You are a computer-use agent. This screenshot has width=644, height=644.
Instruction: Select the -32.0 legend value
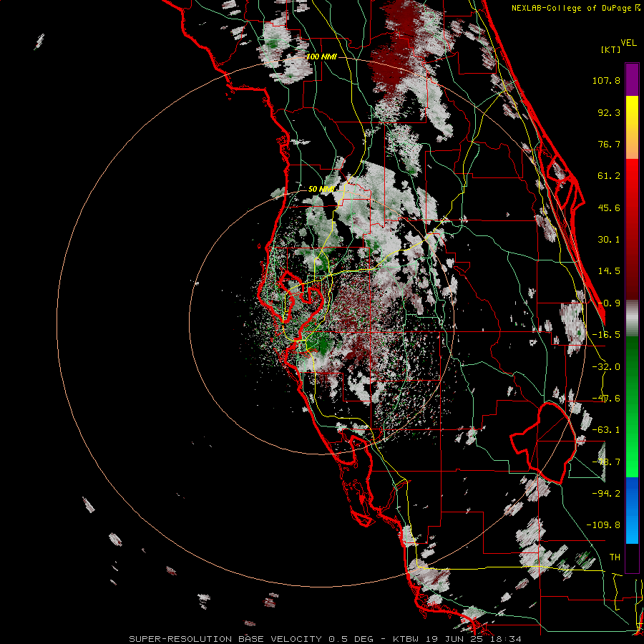point(606,367)
